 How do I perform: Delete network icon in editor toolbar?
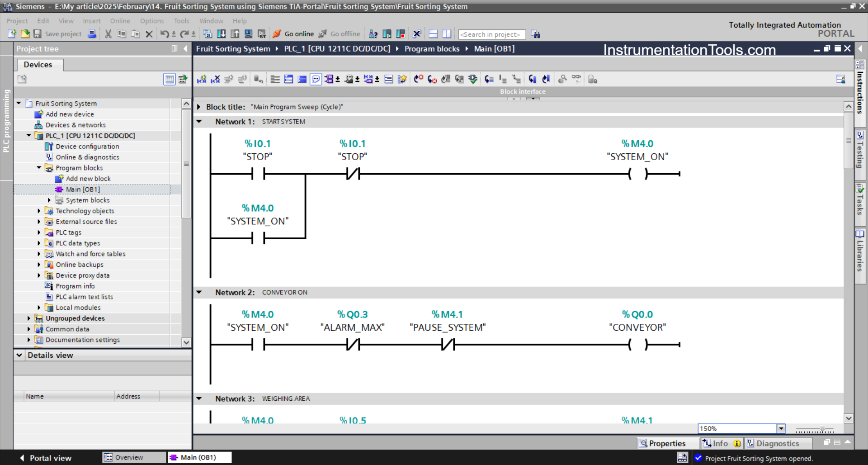[215, 79]
